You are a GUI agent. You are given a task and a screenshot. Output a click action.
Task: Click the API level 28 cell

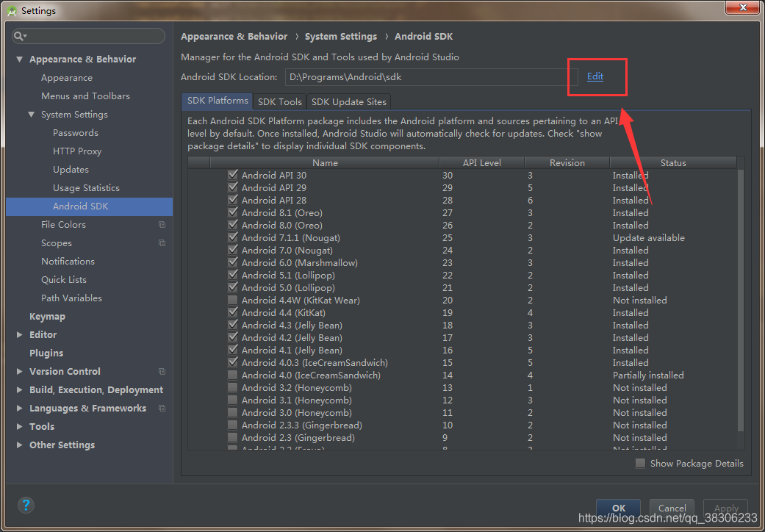click(x=448, y=201)
